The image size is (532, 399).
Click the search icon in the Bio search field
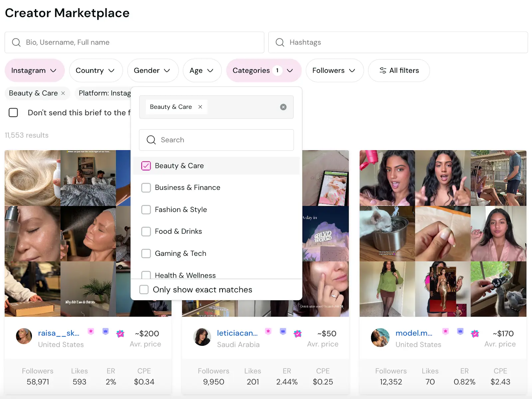[16, 42]
